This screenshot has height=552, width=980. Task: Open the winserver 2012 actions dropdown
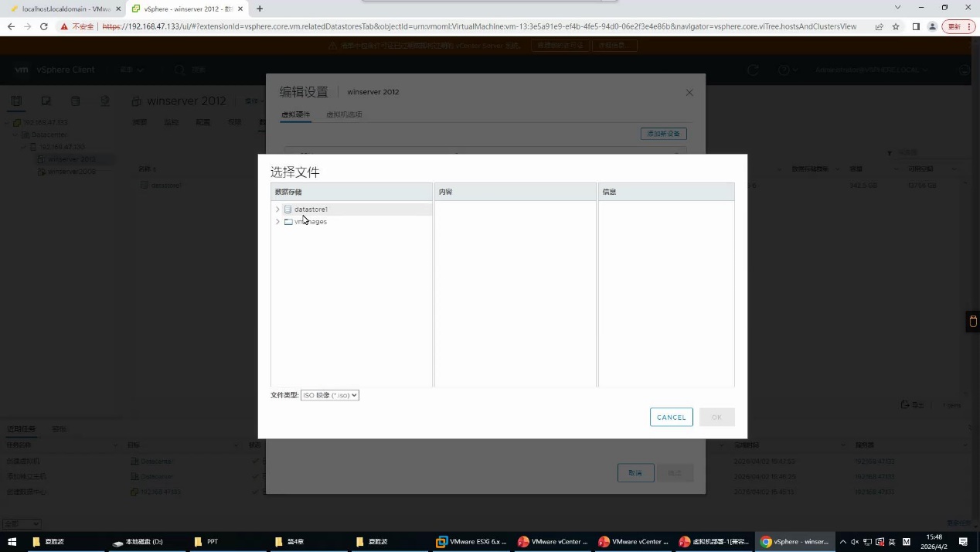click(x=253, y=101)
